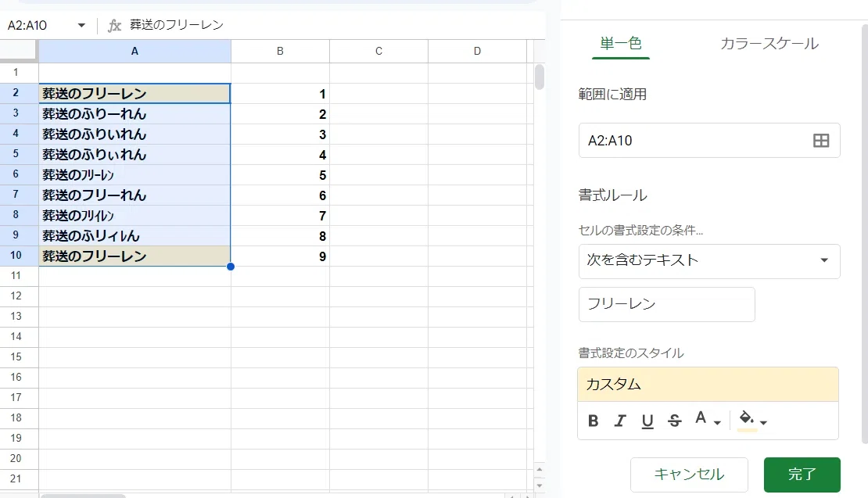The image size is (868, 498).
Task: Select cell B10 with value 9
Action: [x=280, y=256]
